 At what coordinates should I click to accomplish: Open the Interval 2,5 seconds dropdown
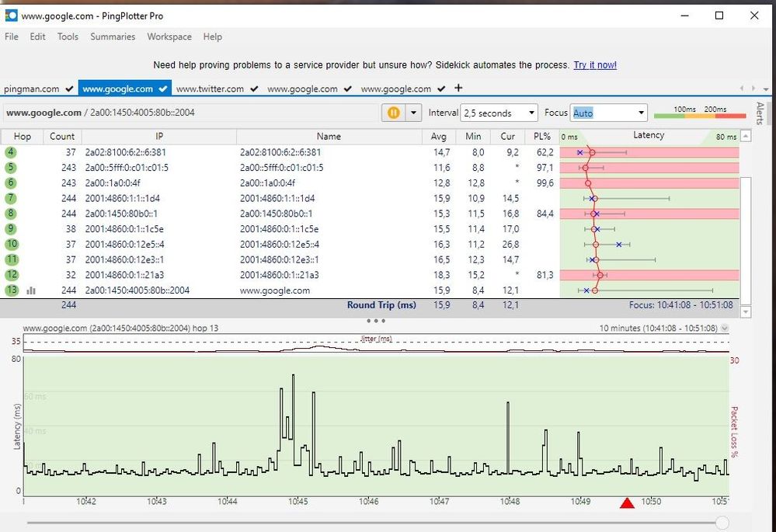499,113
